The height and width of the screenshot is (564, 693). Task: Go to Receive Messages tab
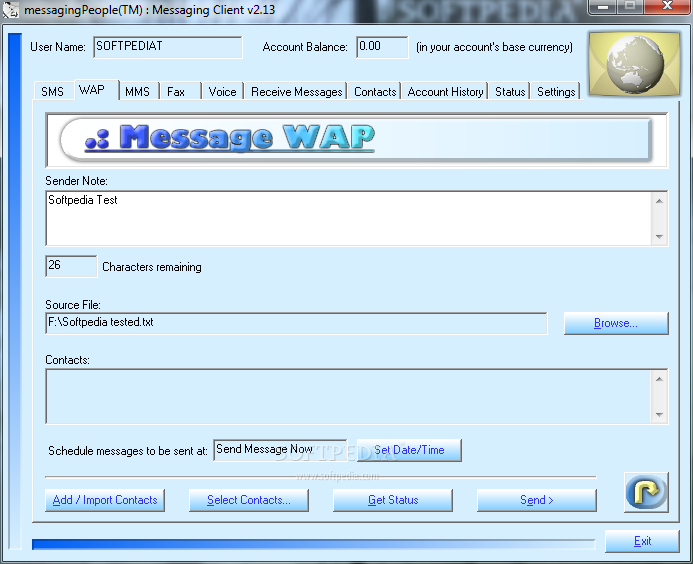(297, 91)
